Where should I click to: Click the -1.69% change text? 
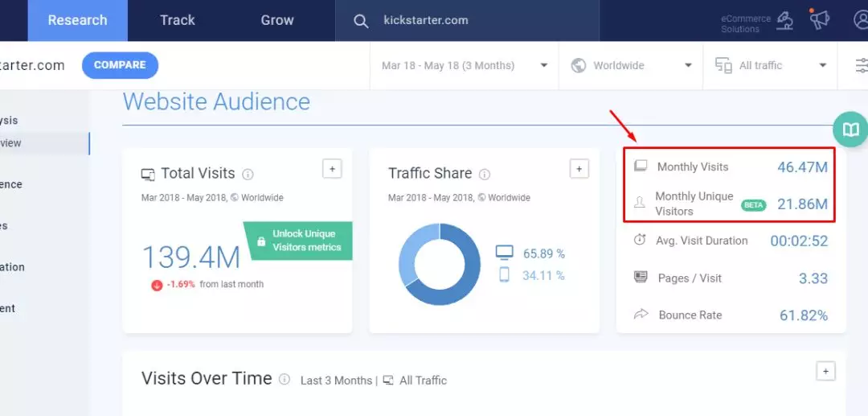pos(181,284)
